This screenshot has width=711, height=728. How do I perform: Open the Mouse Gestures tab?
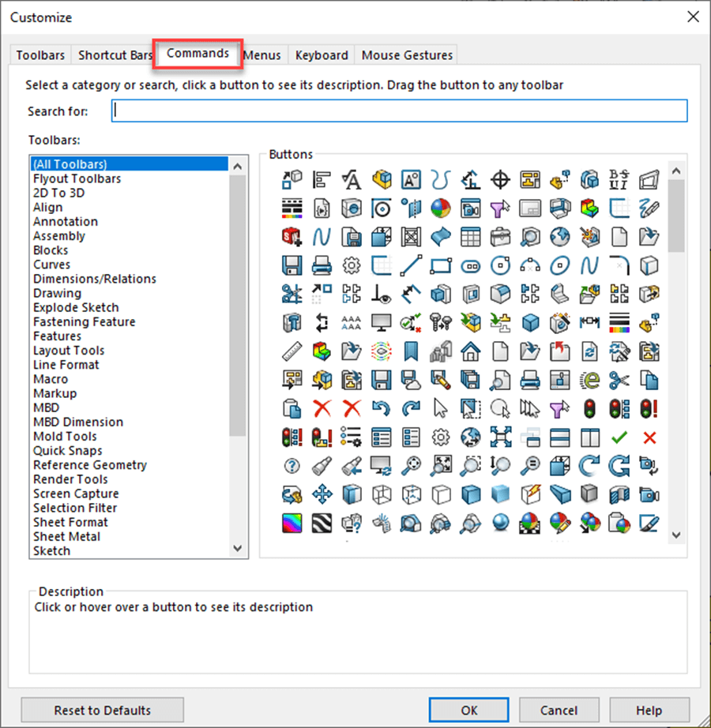pyautogui.click(x=406, y=54)
